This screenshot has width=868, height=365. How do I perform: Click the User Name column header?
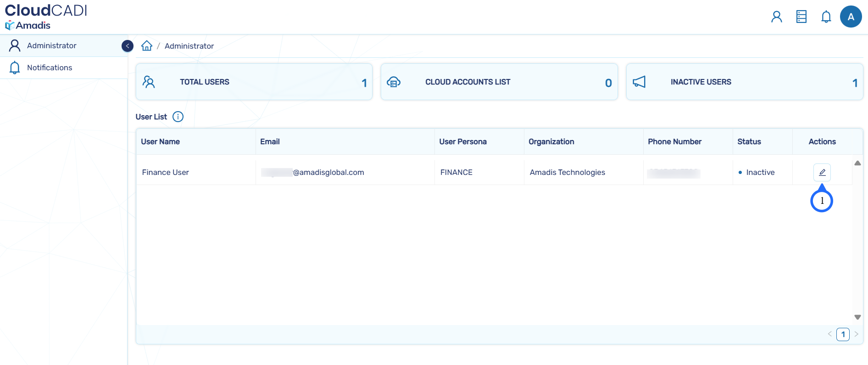pos(161,141)
